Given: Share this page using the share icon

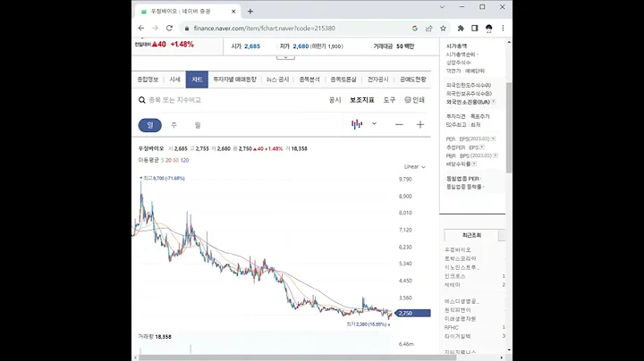Looking at the screenshot, I should pyautogui.click(x=428, y=28).
